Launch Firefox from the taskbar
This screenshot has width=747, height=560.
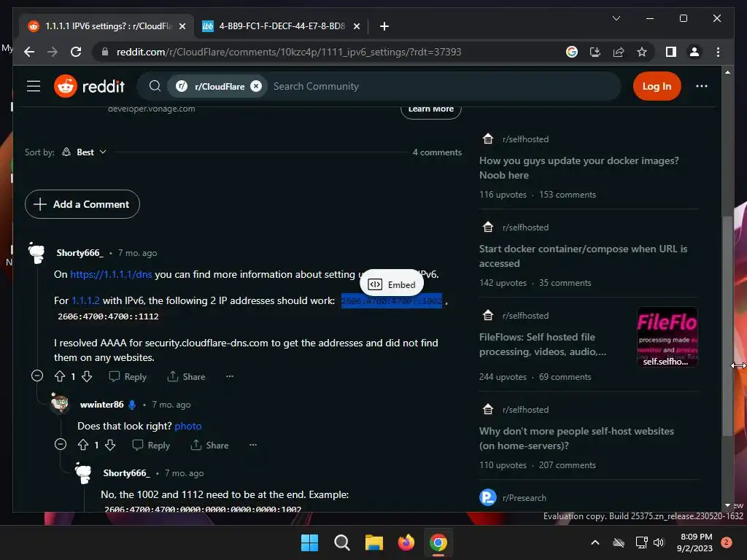click(x=406, y=542)
